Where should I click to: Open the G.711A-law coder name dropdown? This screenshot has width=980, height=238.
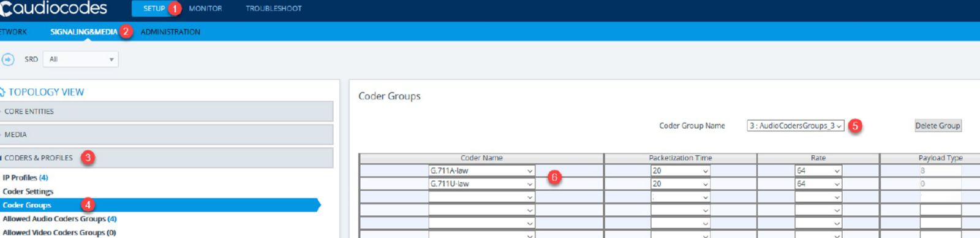(481, 171)
